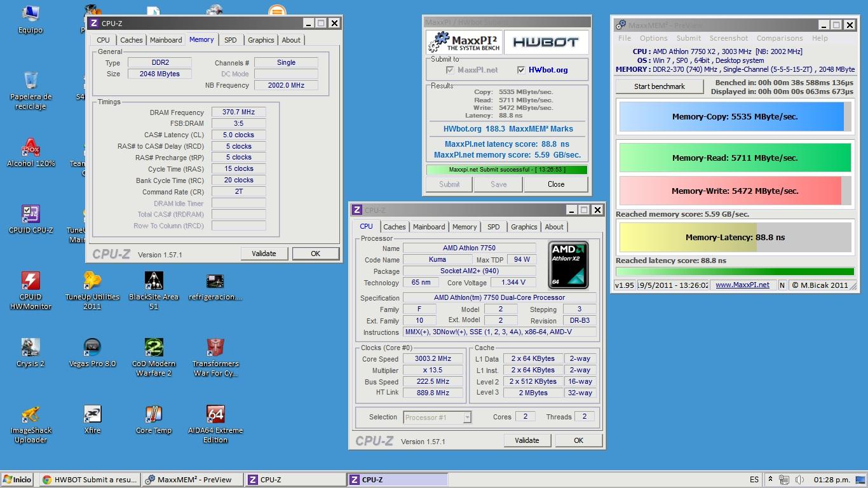Click the submit successful progress bar
Screen dimensions: 868x488
[506, 170]
